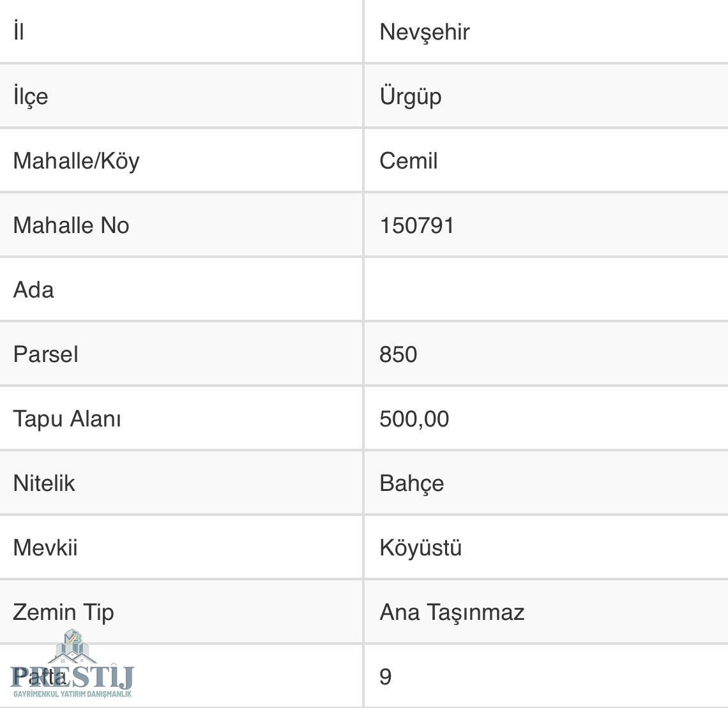The height and width of the screenshot is (708, 728).
Task: Select the Bahçe Nitelik value
Action: pos(411,483)
